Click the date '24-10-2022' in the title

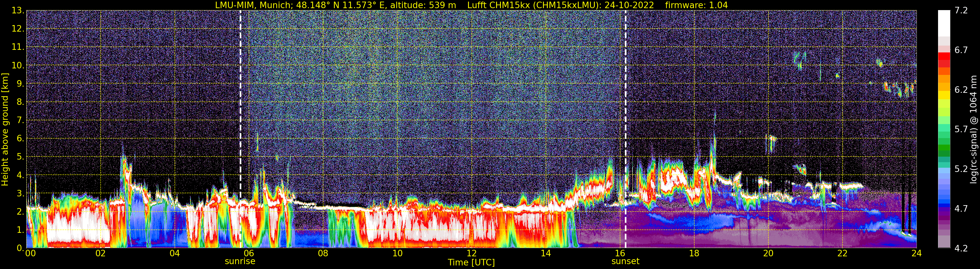(x=629, y=5)
